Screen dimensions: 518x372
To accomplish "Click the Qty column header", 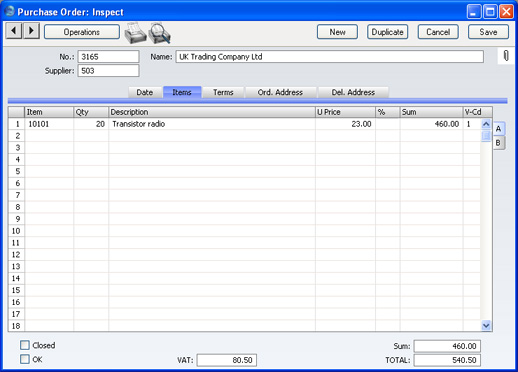I will click(91, 112).
